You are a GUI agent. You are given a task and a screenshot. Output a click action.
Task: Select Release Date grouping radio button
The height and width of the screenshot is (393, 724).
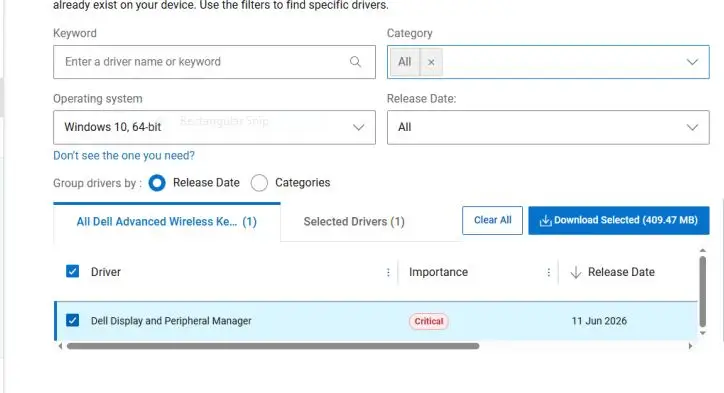157,183
